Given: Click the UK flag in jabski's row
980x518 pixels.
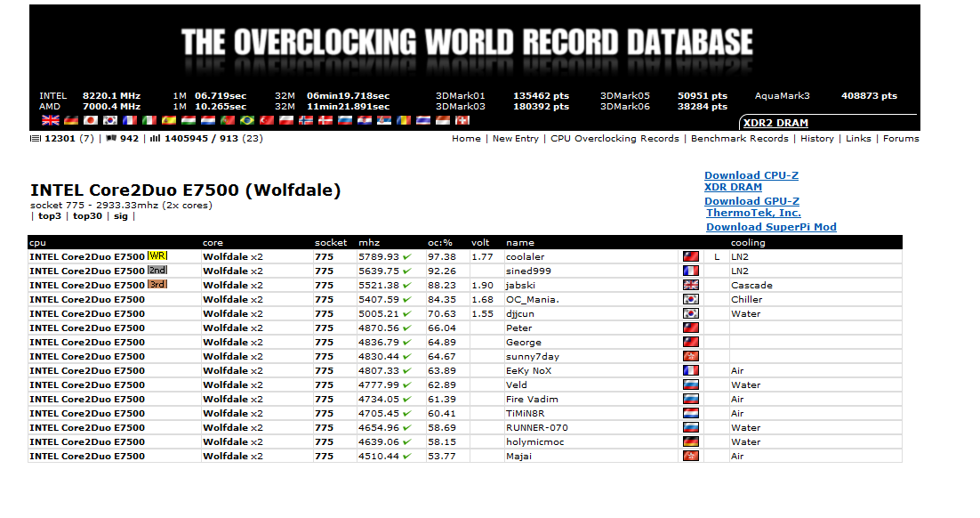Looking at the screenshot, I should tap(691, 285).
